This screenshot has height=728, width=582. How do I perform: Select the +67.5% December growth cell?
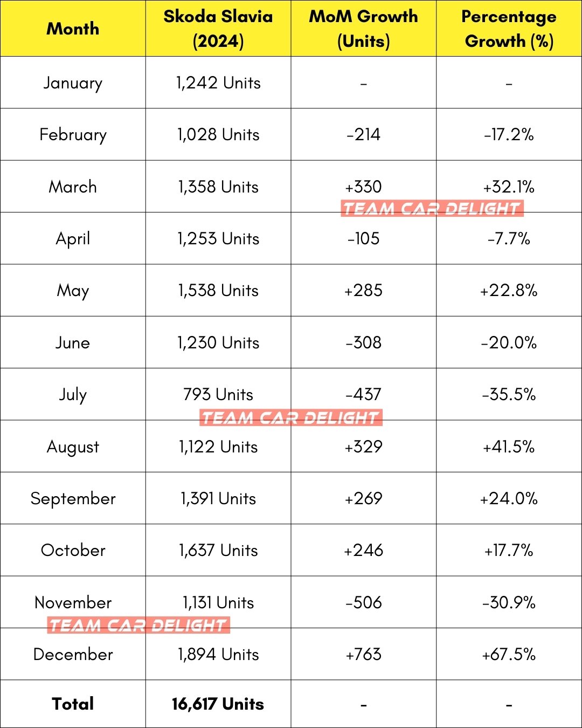click(509, 655)
